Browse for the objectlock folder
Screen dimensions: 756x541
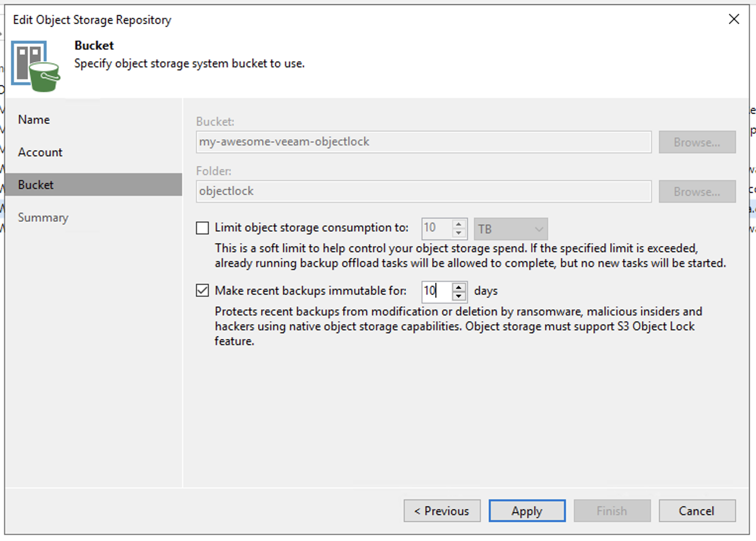point(697,191)
